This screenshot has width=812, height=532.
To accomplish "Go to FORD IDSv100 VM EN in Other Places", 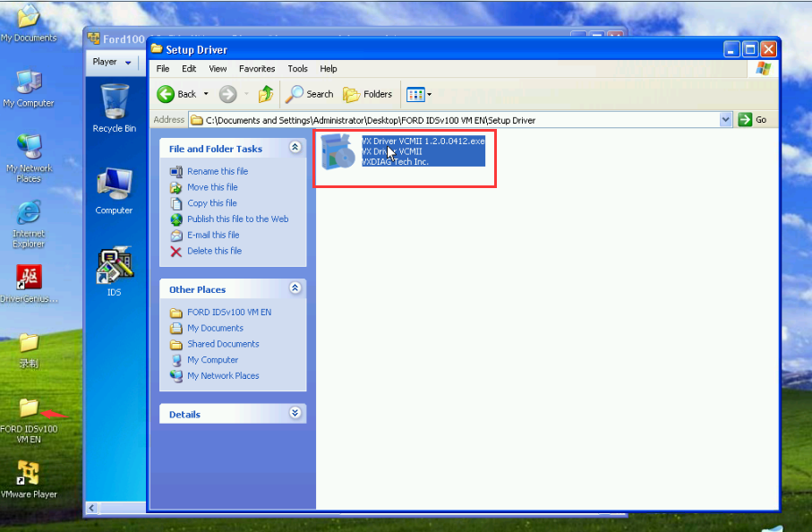I will pyautogui.click(x=229, y=313).
